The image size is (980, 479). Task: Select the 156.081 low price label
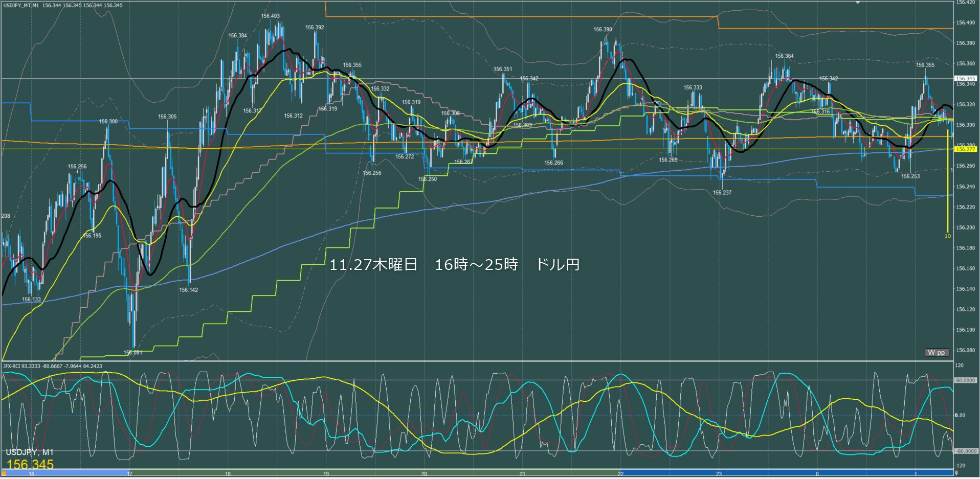(x=133, y=353)
